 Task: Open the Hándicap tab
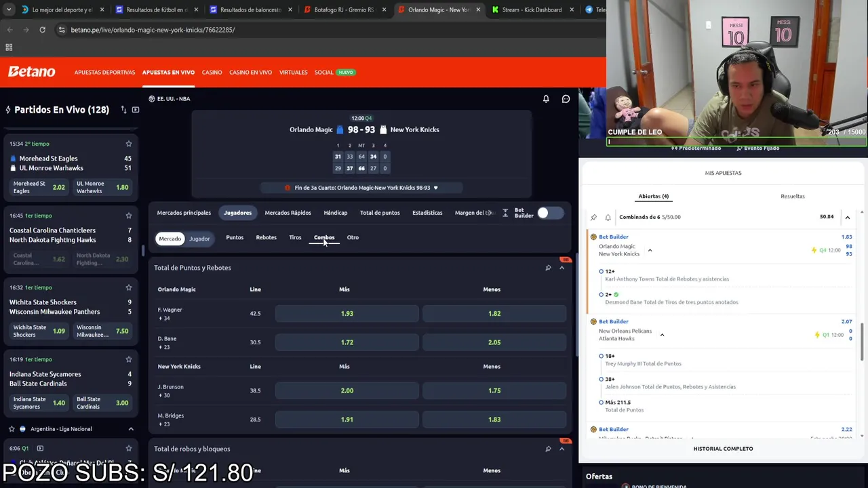point(335,213)
